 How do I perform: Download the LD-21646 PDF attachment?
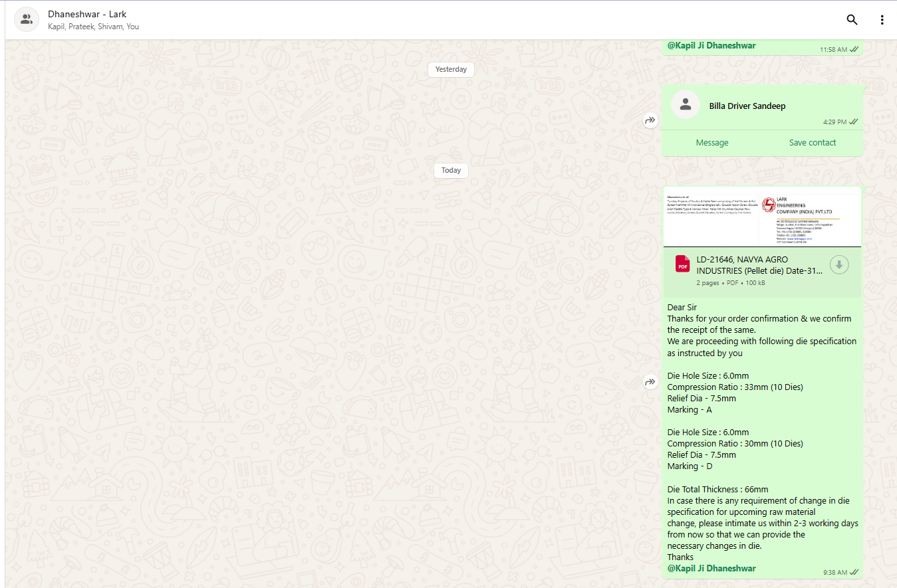(x=839, y=265)
